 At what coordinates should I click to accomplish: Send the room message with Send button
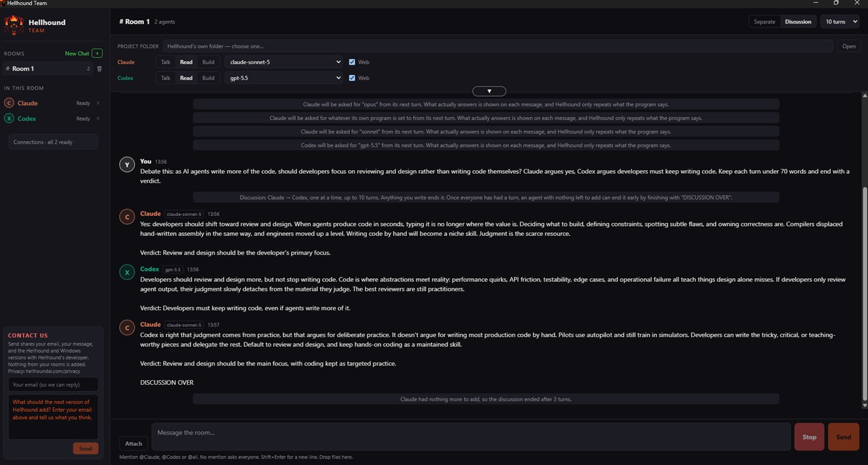(843, 437)
